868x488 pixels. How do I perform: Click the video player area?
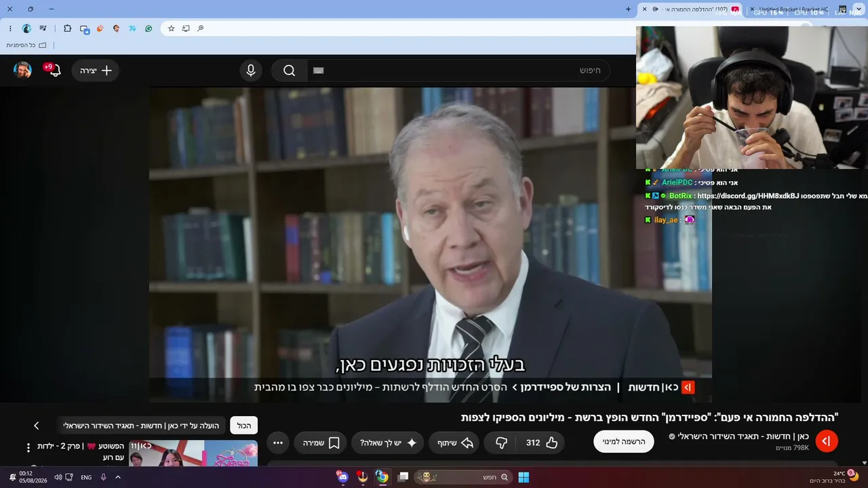pyautogui.click(x=431, y=244)
